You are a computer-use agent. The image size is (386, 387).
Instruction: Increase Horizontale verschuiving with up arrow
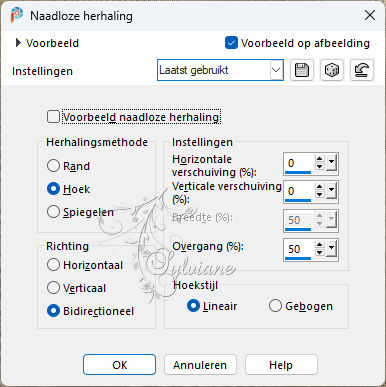click(319, 159)
